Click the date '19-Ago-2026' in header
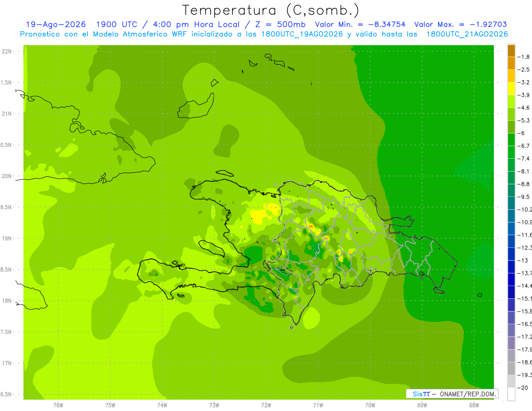Image resolution: width=532 pixels, height=411 pixels. pos(56,24)
